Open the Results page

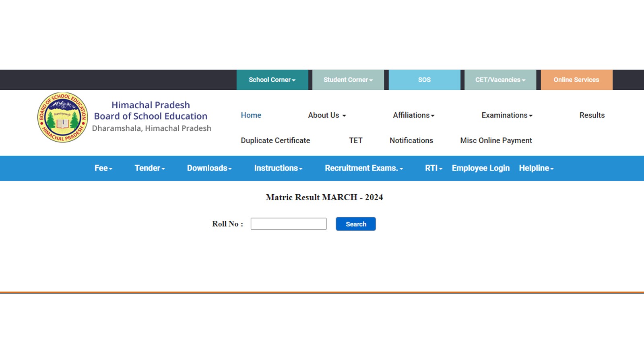click(x=592, y=115)
